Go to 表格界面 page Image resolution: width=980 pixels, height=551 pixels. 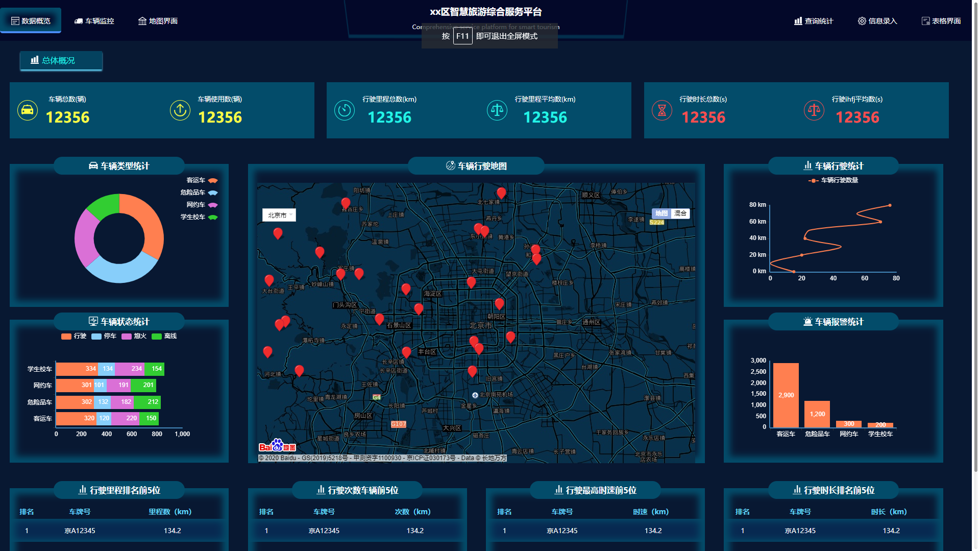click(941, 21)
